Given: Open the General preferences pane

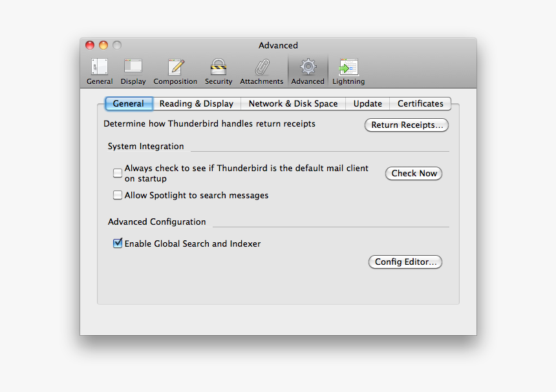Looking at the screenshot, I should [99, 70].
